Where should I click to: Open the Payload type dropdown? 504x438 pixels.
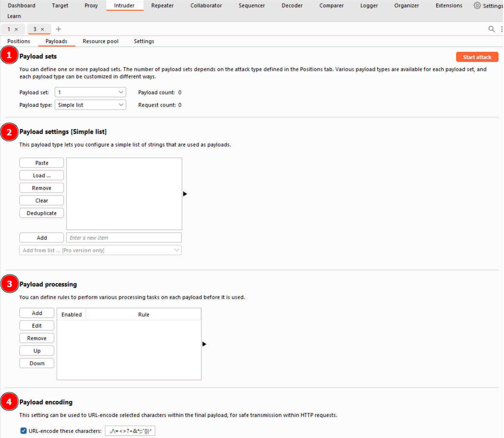90,105
